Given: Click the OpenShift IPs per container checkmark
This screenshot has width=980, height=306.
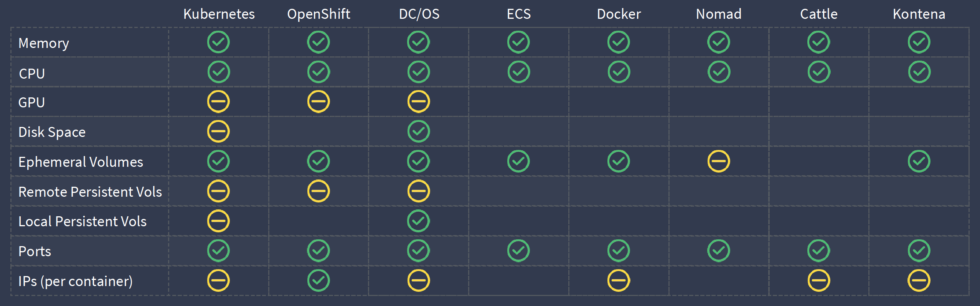Looking at the screenshot, I should pyautogui.click(x=318, y=281).
